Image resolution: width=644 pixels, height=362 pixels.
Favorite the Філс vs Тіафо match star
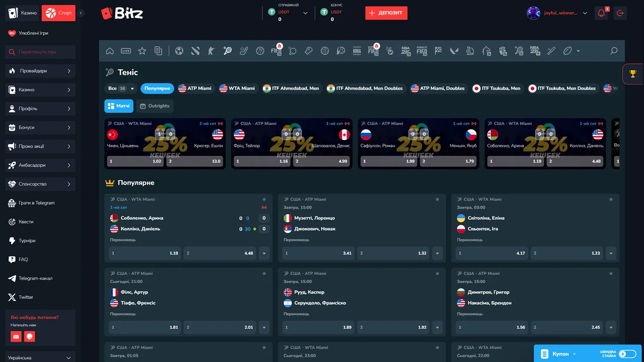coord(264,274)
